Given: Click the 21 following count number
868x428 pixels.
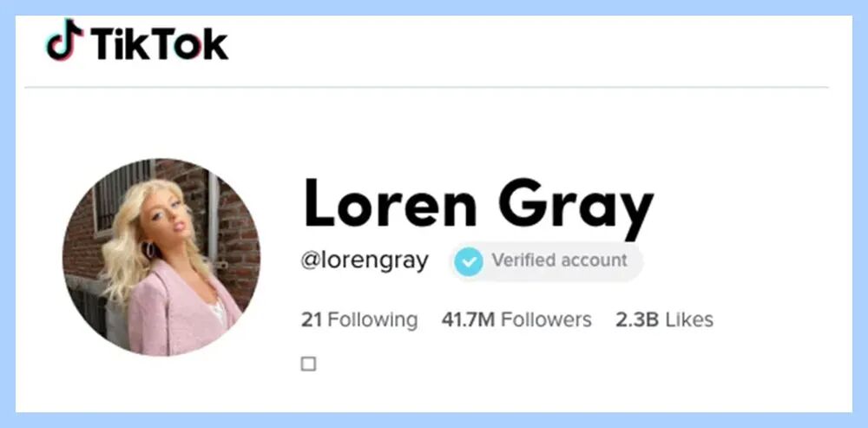Looking at the screenshot, I should pyautogui.click(x=312, y=319).
